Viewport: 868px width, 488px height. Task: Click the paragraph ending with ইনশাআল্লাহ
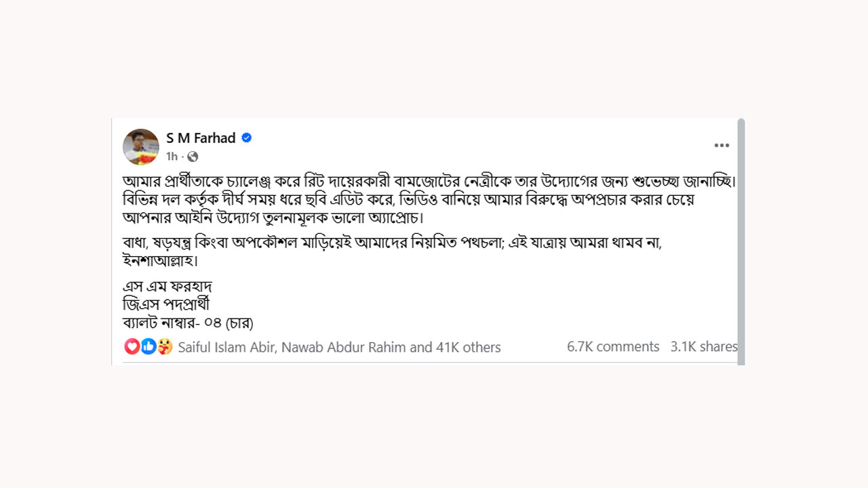pyautogui.click(x=392, y=251)
